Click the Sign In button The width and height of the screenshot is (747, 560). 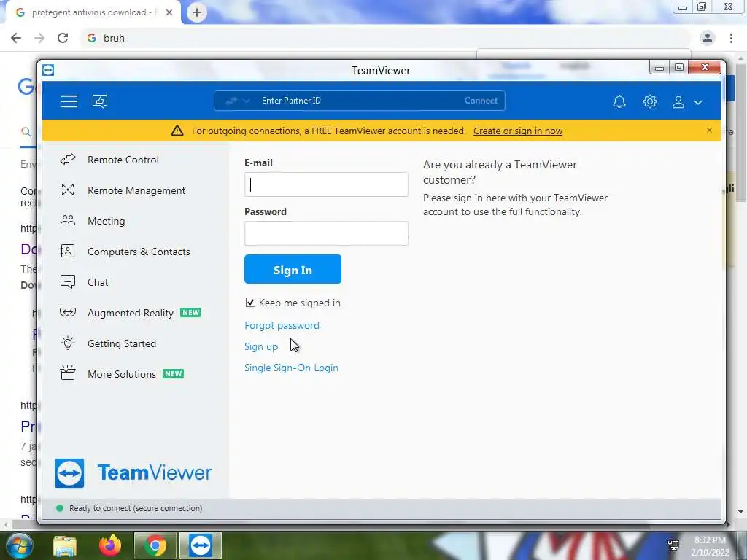[x=293, y=269]
